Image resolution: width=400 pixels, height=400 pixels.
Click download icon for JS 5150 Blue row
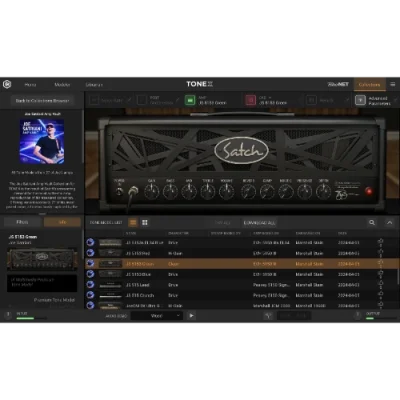point(90,274)
